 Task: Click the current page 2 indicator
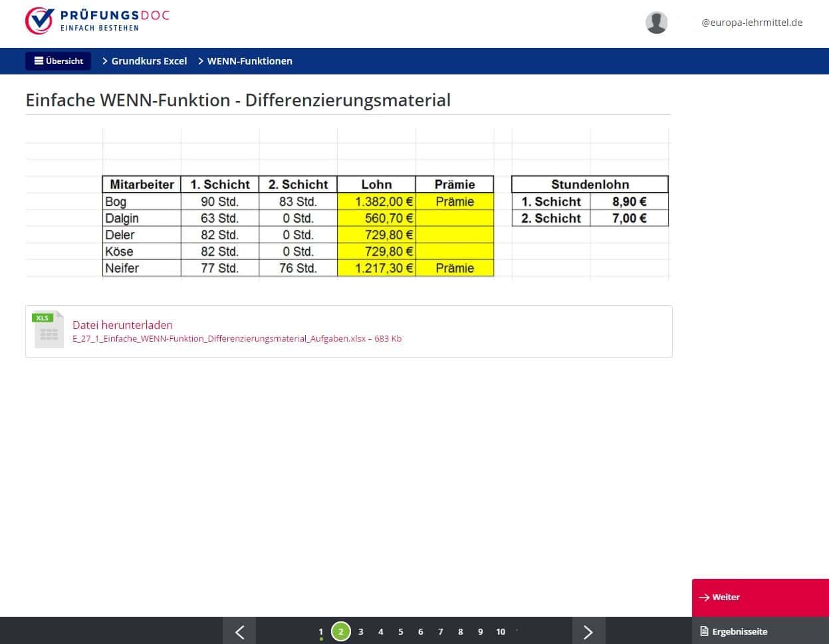pyautogui.click(x=341, y=631)
